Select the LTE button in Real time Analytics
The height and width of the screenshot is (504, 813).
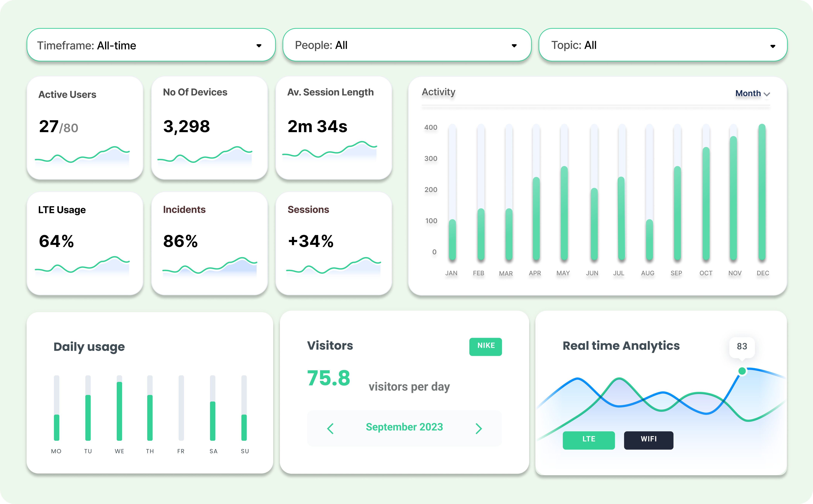(x=589, y=440)
